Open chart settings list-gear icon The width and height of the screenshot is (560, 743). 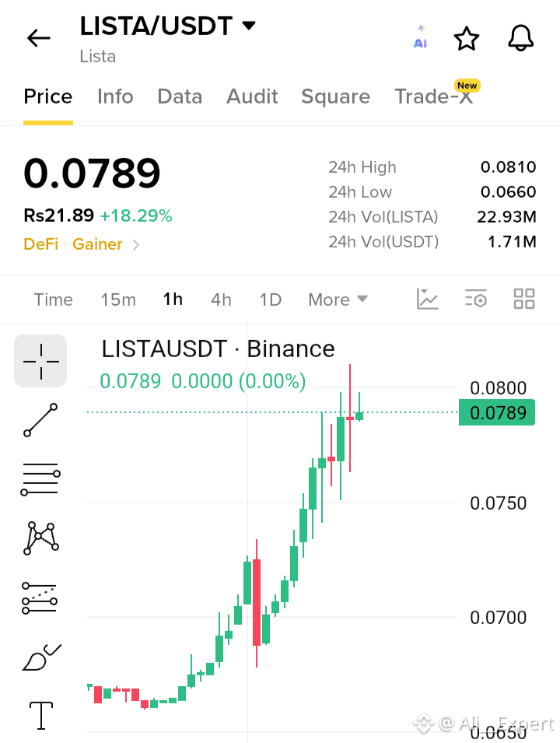click(476, 299)
